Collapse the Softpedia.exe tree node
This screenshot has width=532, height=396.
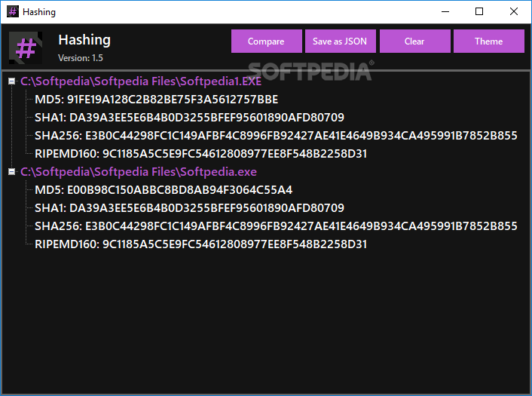click(11, 172)
